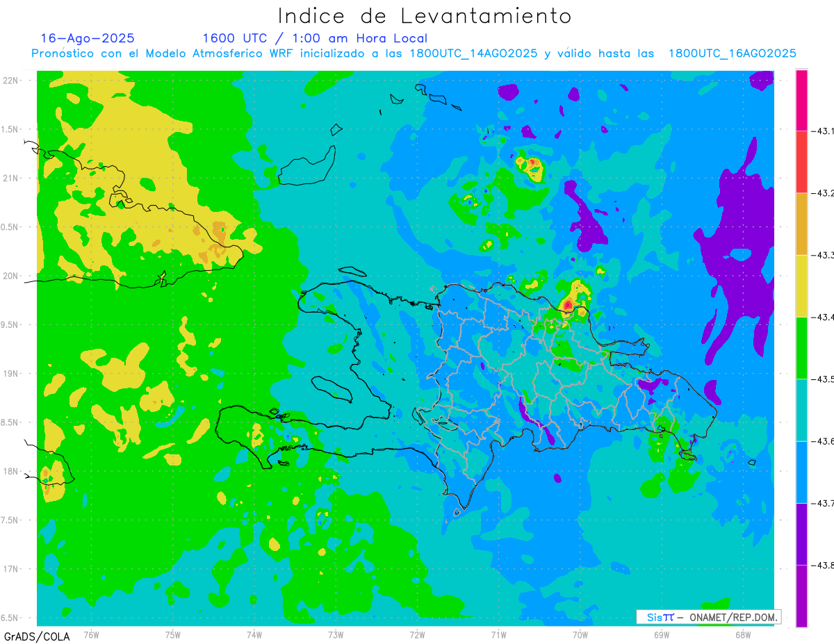This screenshot has width=834, height=644.
Task: Select the cyan legend color segment
Action: pos(801,409)
